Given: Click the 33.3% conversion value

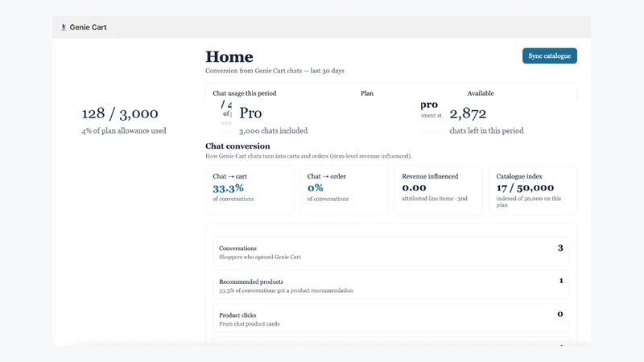Looking at the screenshot, I should [x=228, y=188].
